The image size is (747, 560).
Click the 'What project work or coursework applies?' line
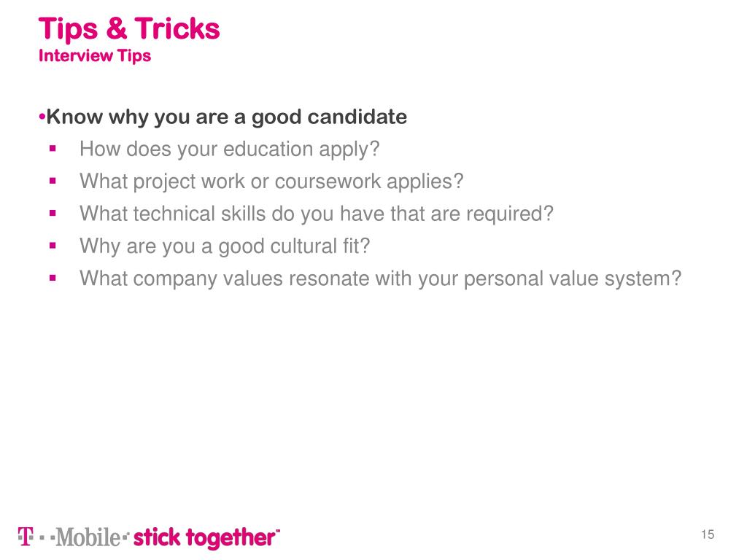click(x=271, y=181)
